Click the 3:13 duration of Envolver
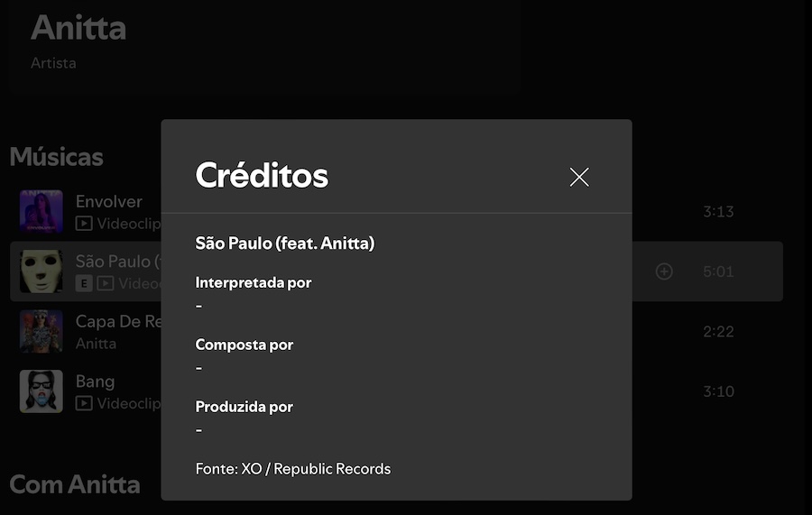This screenshot has height=515, width=812. pos(718,211)
